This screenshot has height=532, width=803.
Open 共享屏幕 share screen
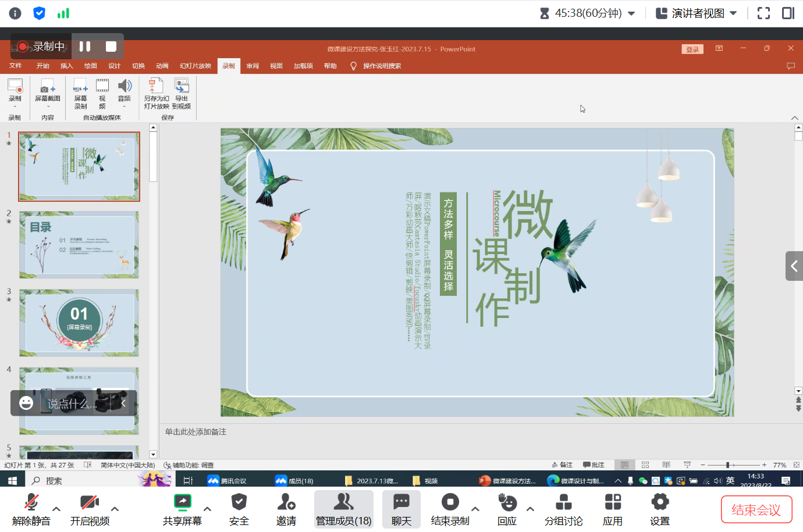coord(182,509)
